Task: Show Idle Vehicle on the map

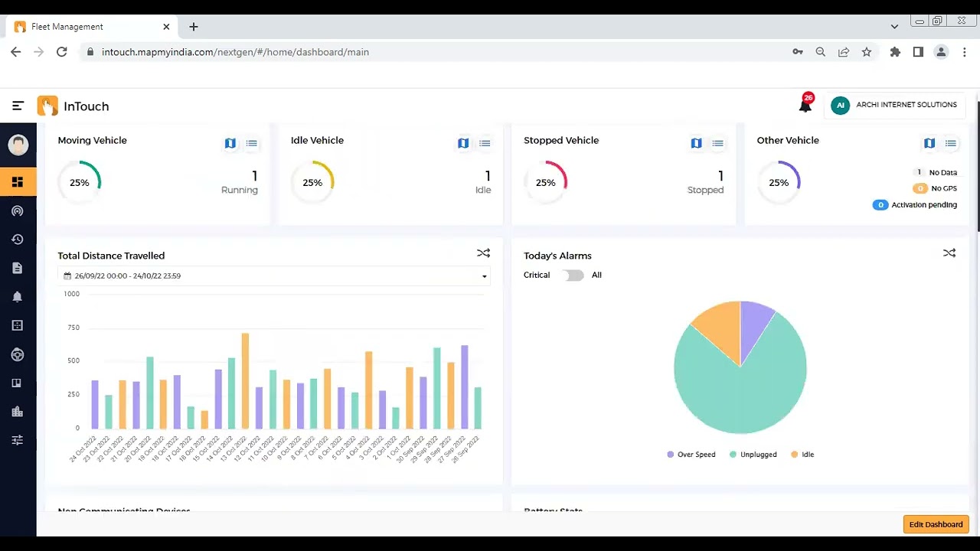Action: coord(463,143)
